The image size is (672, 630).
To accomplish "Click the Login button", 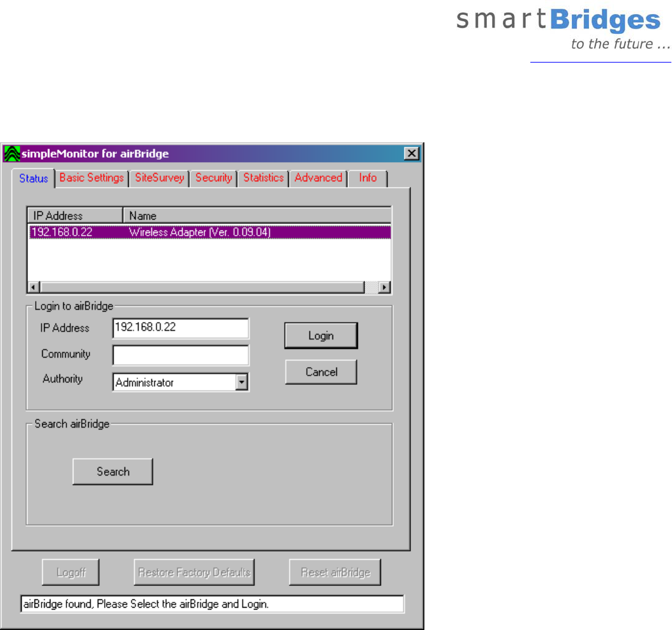I will coord(321,336).
